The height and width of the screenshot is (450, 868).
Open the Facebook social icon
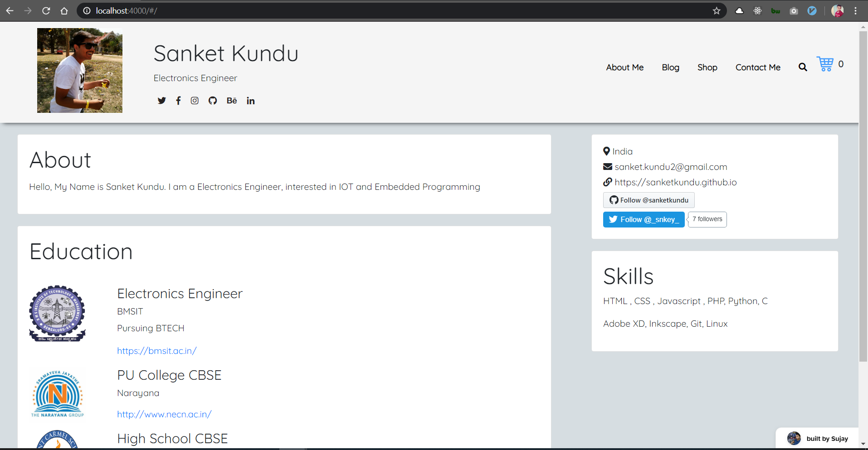(178, 101)
